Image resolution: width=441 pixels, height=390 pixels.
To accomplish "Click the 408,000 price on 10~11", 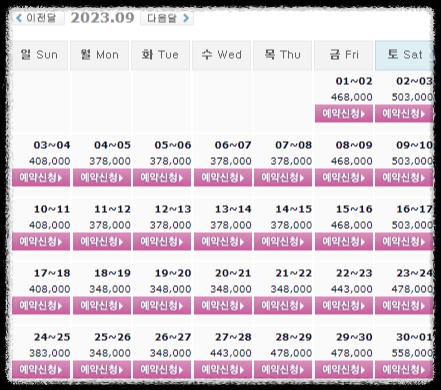I will (50, 225).
